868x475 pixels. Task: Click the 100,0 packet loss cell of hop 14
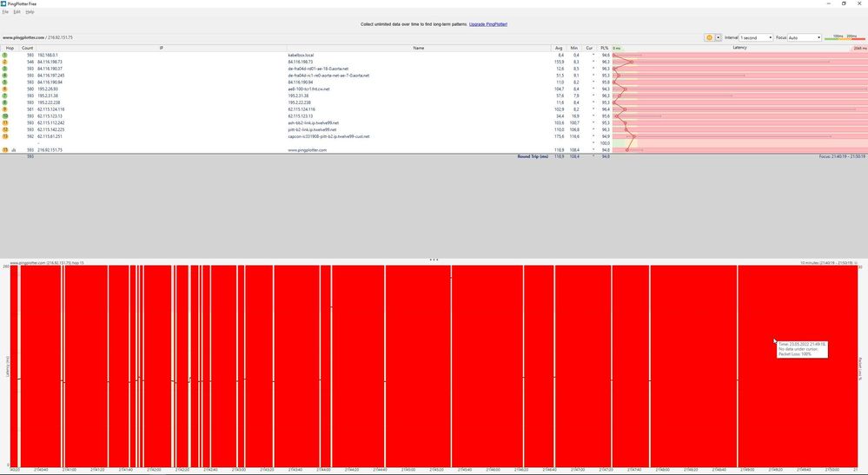click(605, 143)
